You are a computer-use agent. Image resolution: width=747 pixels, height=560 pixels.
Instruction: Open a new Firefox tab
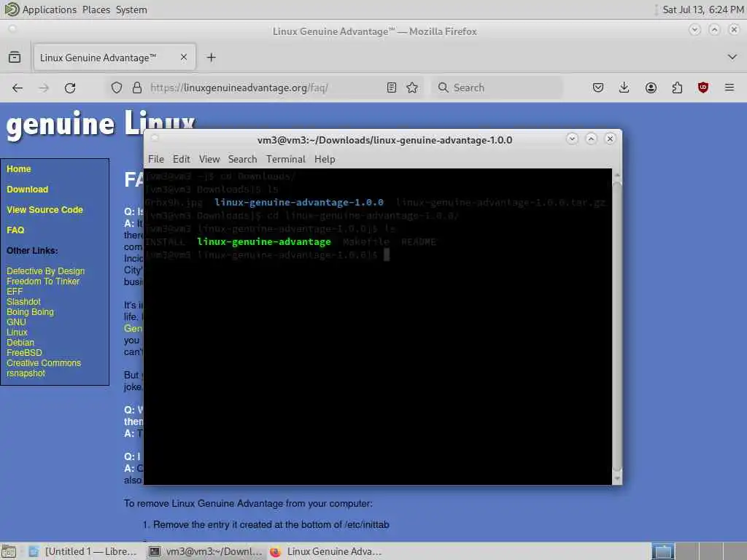(212, 58)
